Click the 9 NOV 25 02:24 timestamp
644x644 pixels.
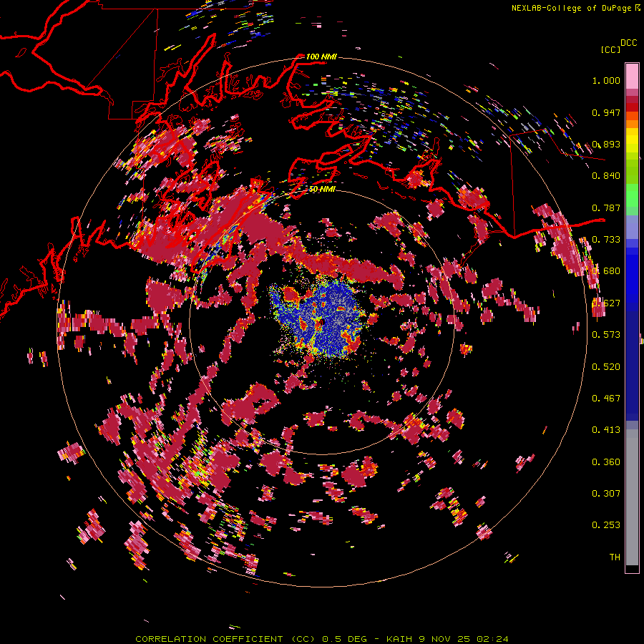(x=463, y=639)
